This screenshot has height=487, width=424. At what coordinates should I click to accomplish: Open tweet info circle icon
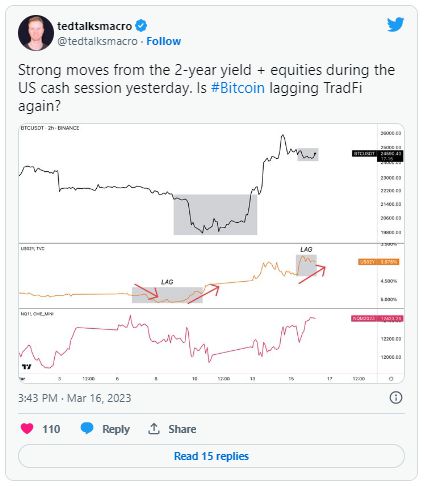tap(396, 397)
